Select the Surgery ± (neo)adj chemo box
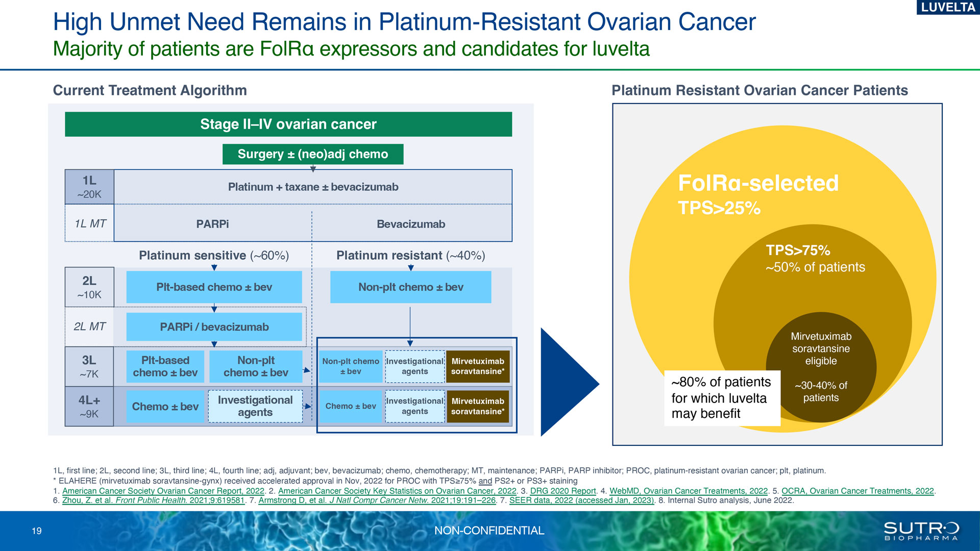 [313, 154]
